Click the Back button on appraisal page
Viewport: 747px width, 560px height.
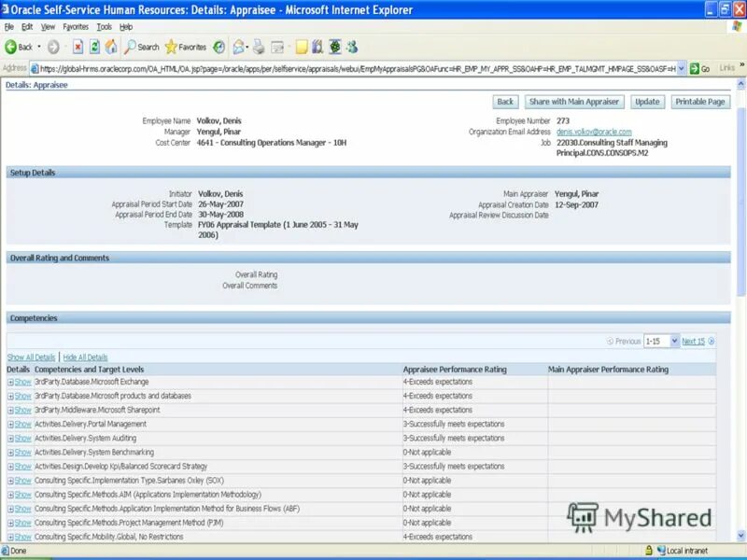[505, 102]
